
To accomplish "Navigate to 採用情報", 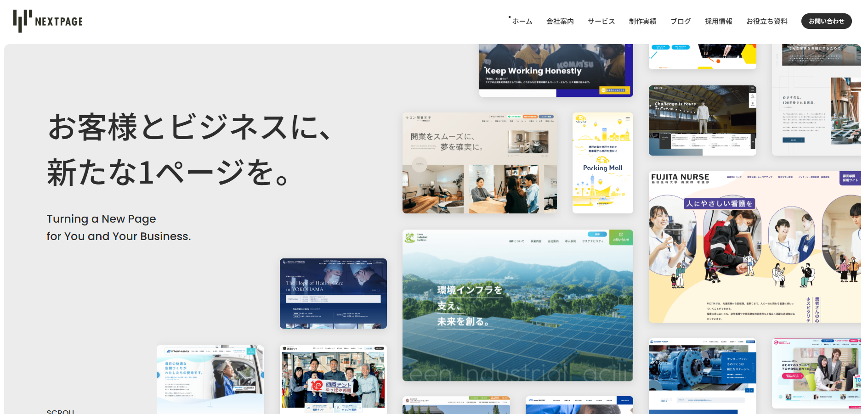I will click(x=718, y=21).
